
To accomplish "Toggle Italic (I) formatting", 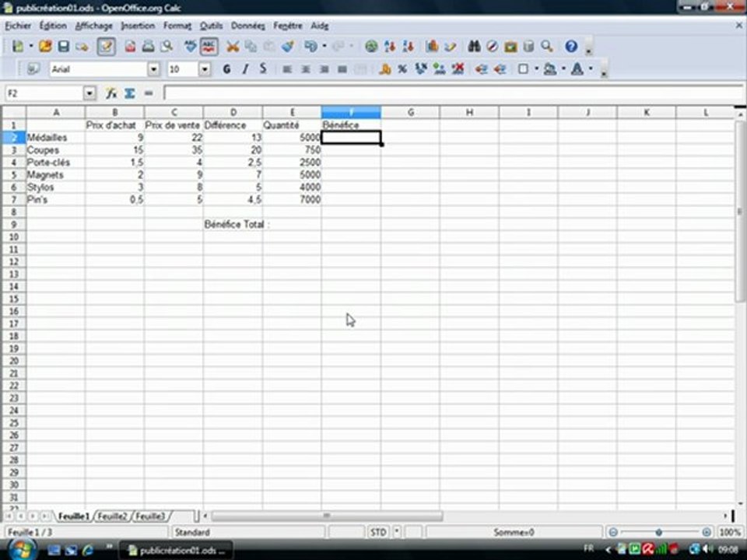I will click(245, 69).
